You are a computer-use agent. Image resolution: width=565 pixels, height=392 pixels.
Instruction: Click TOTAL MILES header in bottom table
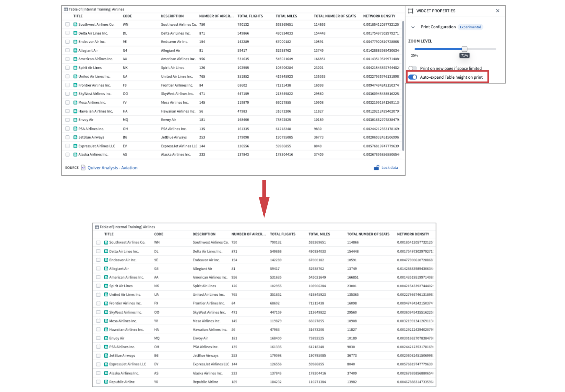[x=319, y=234]
